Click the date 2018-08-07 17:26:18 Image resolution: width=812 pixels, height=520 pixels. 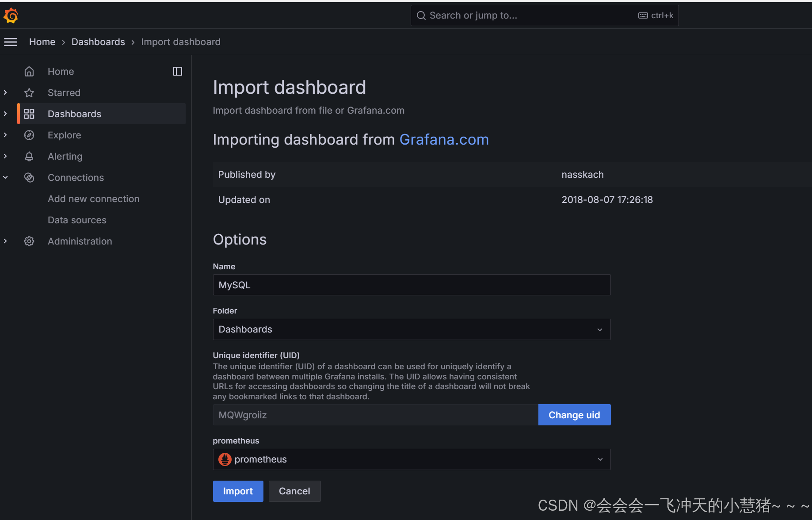click(607, 200)
